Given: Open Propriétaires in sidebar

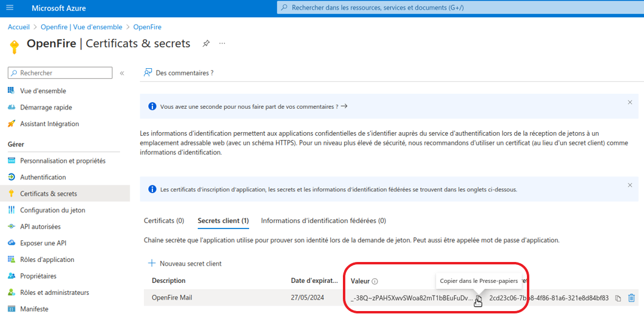Looking at the screenshot, I should coord(38,276).
